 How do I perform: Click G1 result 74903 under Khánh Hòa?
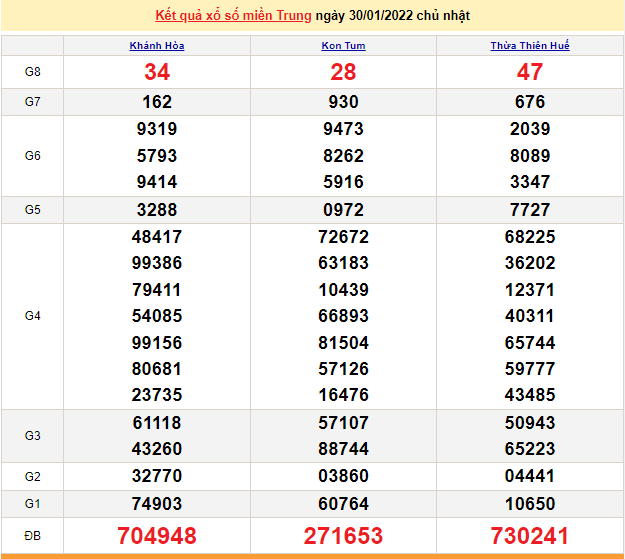coord(157,504)
